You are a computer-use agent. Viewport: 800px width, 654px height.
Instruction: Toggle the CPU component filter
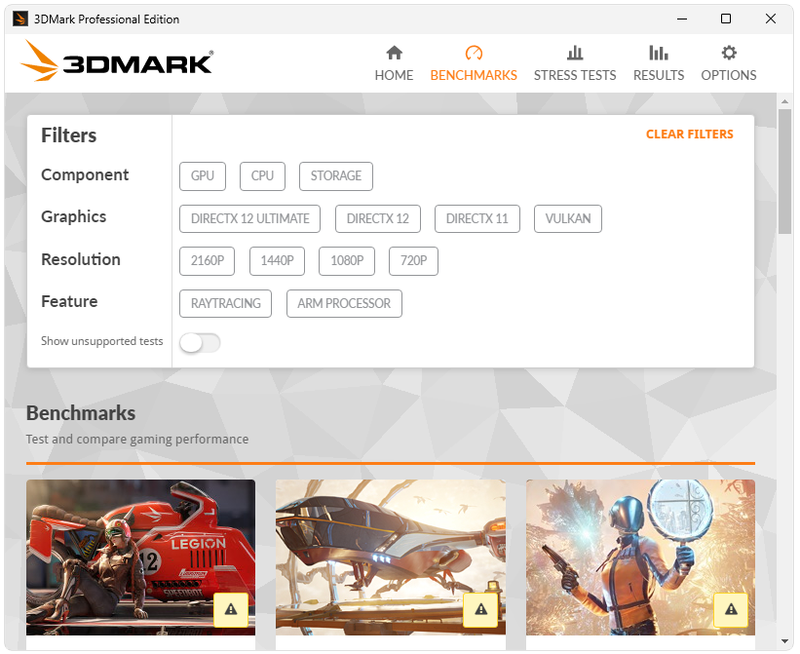tap(262, 176)
